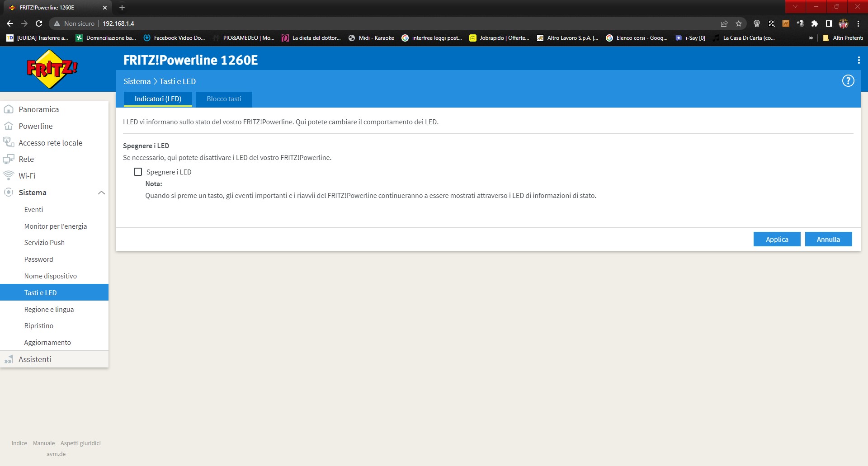This screenshot has width=868, height=466.
Task: Open a new browser tab
Action: [x=122, y=8]
